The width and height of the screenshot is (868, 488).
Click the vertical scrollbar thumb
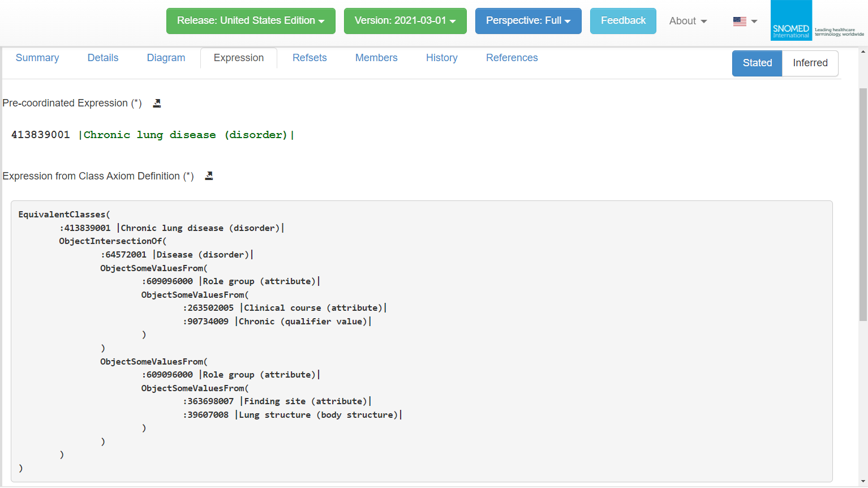(x=862, y=204)
